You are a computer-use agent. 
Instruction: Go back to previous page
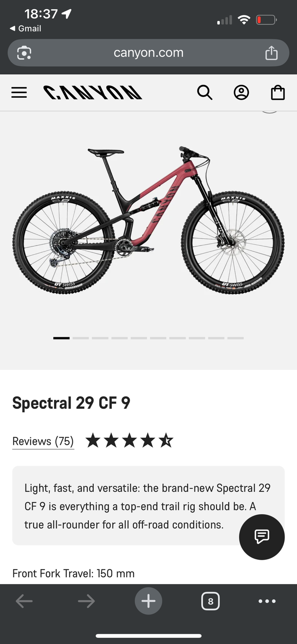click(x=24, y=601)
